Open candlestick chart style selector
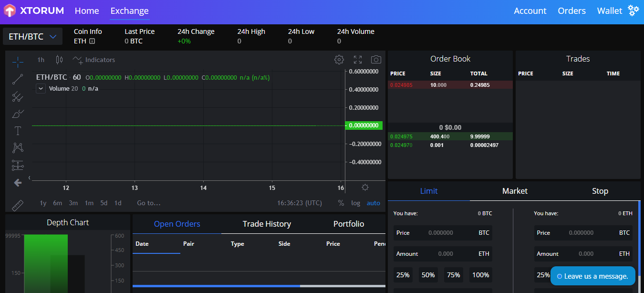 59,60
